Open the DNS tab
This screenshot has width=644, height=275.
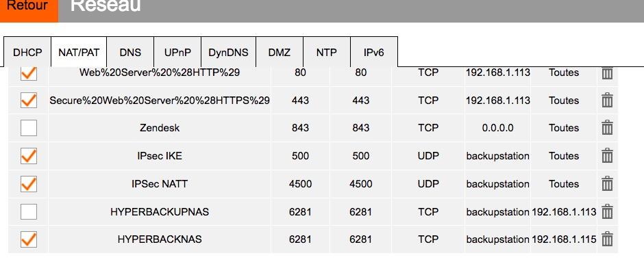[130, 53]
